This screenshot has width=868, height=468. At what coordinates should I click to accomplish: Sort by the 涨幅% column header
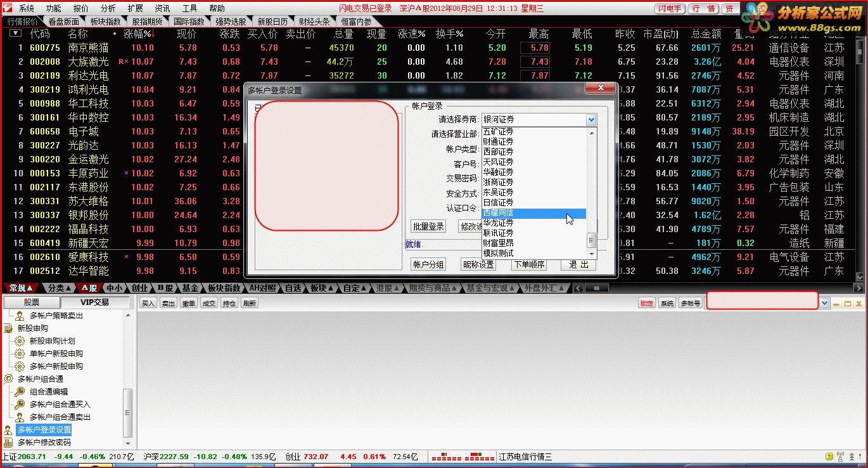(x=138, y=33)
